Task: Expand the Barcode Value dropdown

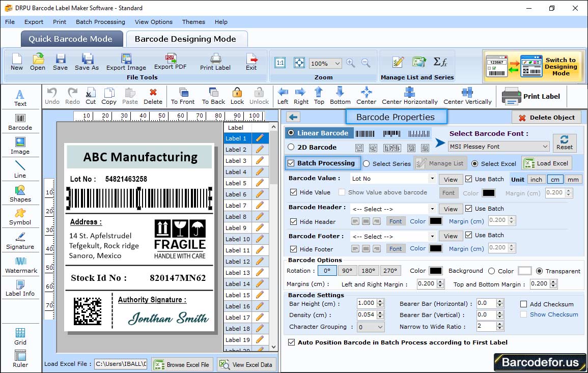Action: 432,179
